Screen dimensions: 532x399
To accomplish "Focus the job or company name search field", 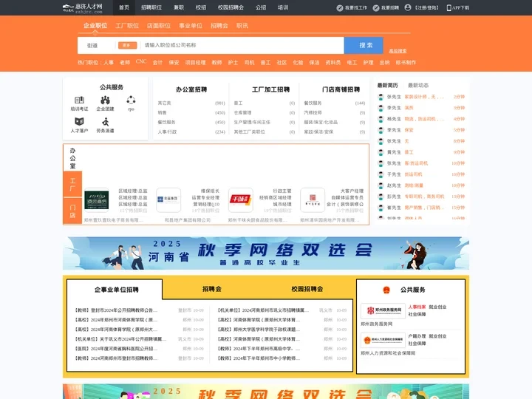I will [242, 45].
